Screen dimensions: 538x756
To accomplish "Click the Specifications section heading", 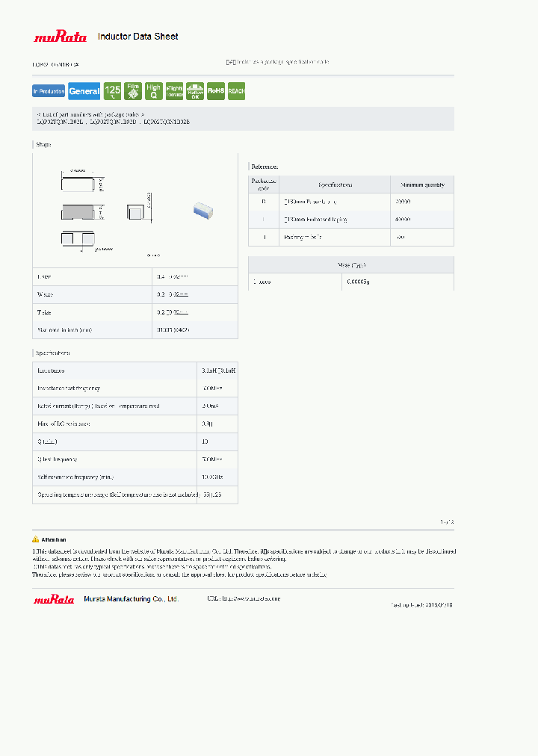I will pos(53,353).
